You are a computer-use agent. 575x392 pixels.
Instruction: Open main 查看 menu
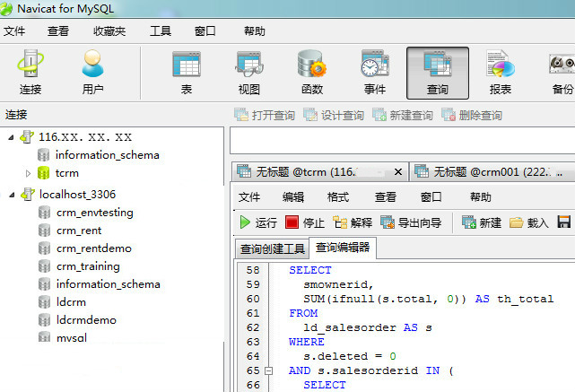point(58,31)
